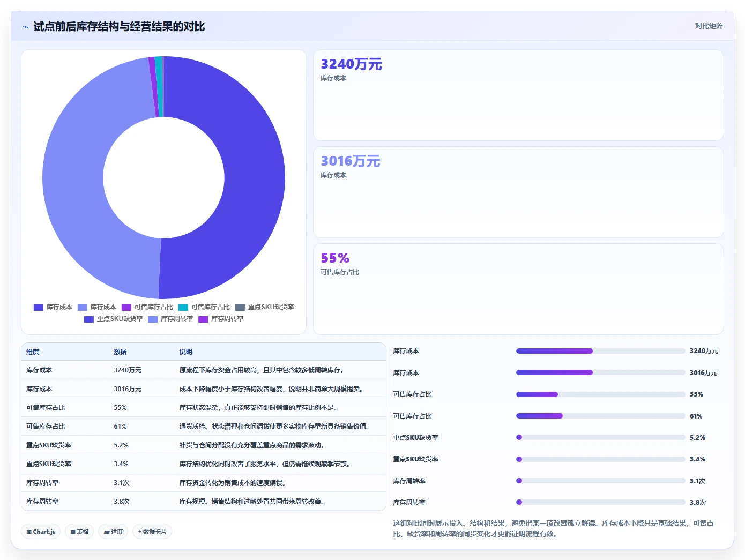
Task: Click the description starting 库存结构优化同时改善
Action: pyautogui.click(x=266, y=464)
